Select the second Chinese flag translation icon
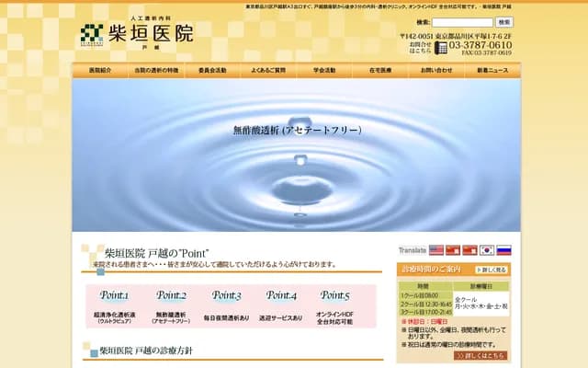This screenshot has height=368, width=588. coord(469,250)
